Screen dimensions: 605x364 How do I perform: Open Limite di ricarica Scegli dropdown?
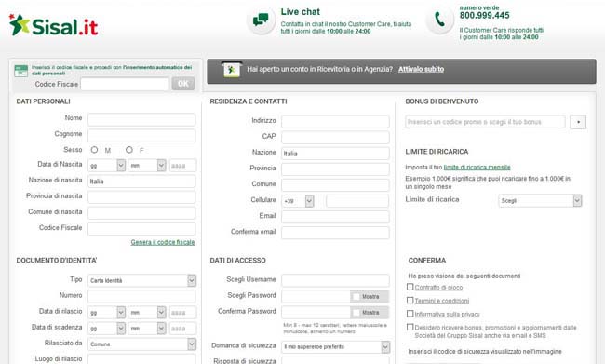(x=540, y=201)
